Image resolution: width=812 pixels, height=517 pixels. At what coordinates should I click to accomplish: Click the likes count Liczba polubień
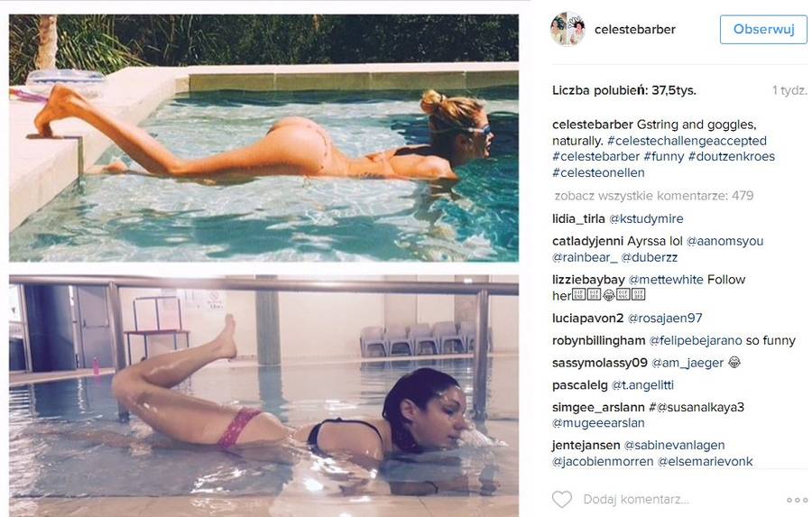click(x=624, y=90)
